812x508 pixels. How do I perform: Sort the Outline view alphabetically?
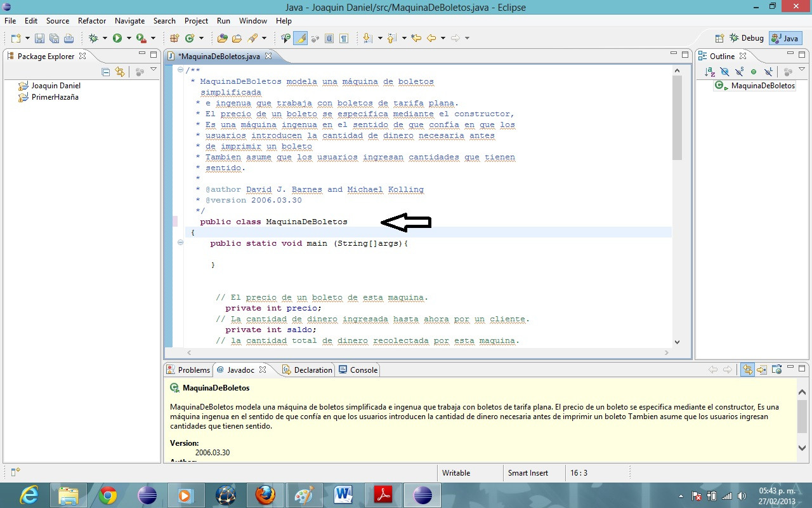710,72
